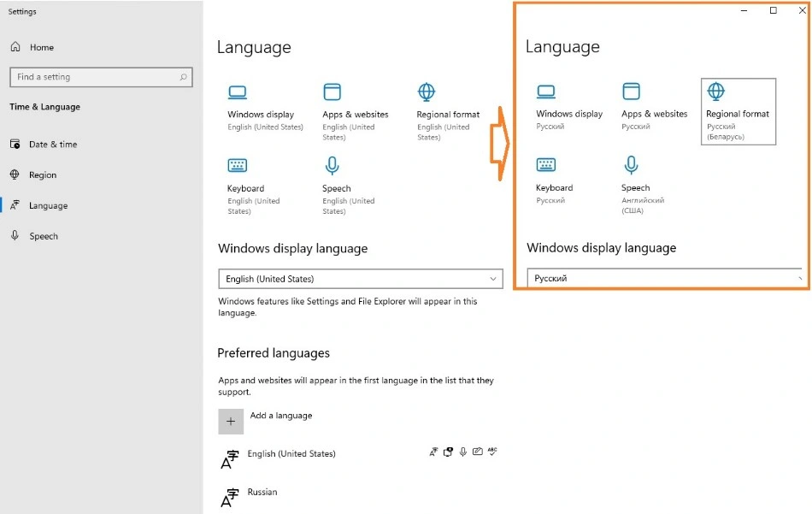This screenshot has height=514, width=812.
Task: Open the Speech microphone icon
Action: [x=332, y=166]
